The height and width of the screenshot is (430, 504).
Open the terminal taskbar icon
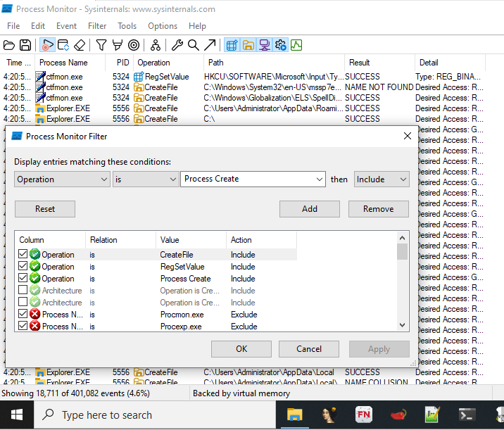coord(467,415)
